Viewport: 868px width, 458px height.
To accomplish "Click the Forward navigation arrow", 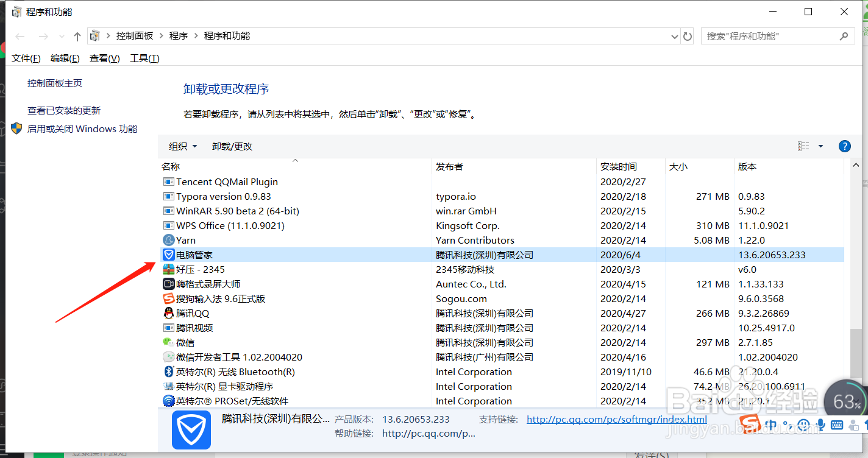I will (x=43, y=37).
